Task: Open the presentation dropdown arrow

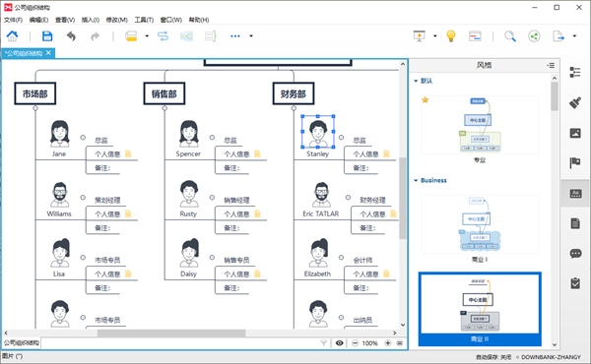Action: (435, 36)
